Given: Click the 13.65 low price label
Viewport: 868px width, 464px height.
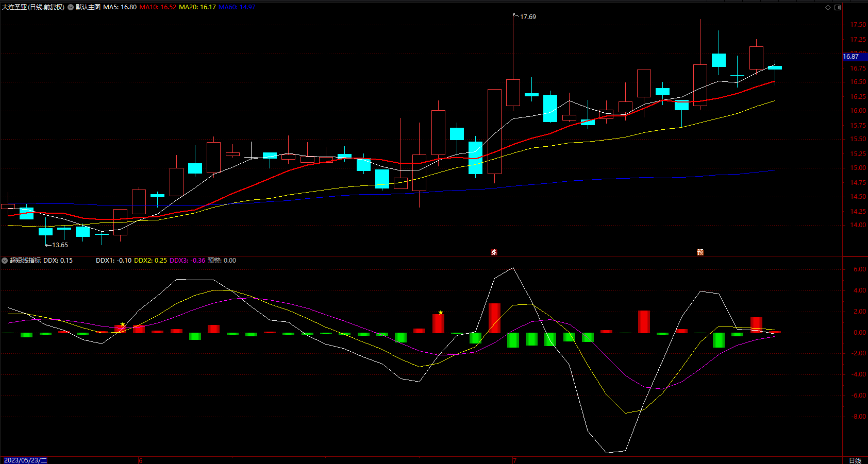Looking at the screenshot, I should (60, 245).
